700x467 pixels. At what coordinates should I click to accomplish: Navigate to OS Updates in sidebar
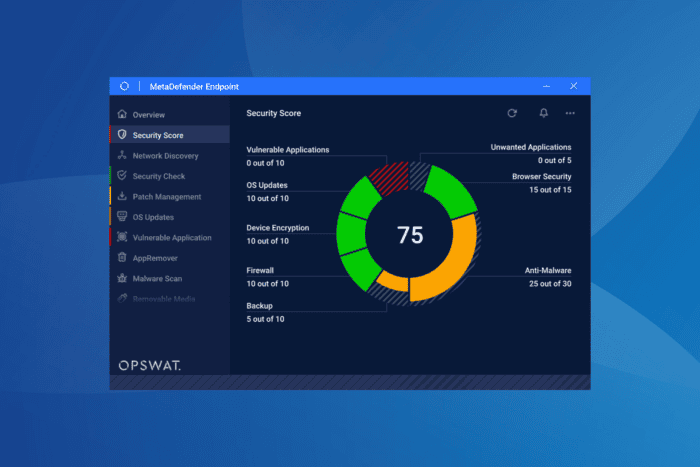pyautogui.click(x=170, y=217)
